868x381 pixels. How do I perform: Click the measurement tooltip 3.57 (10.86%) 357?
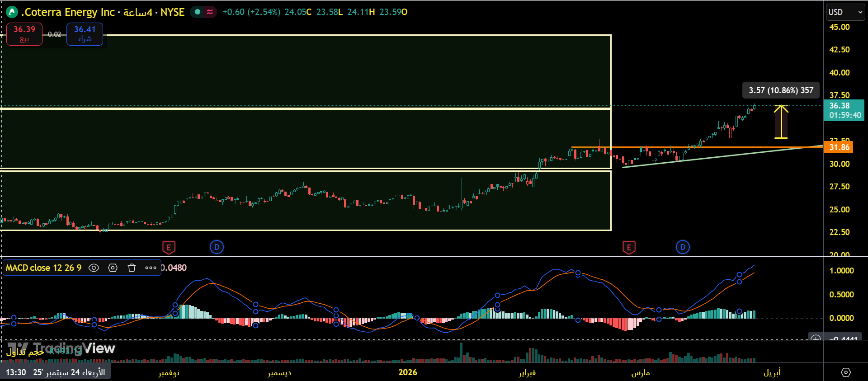[x=781, y=90]
